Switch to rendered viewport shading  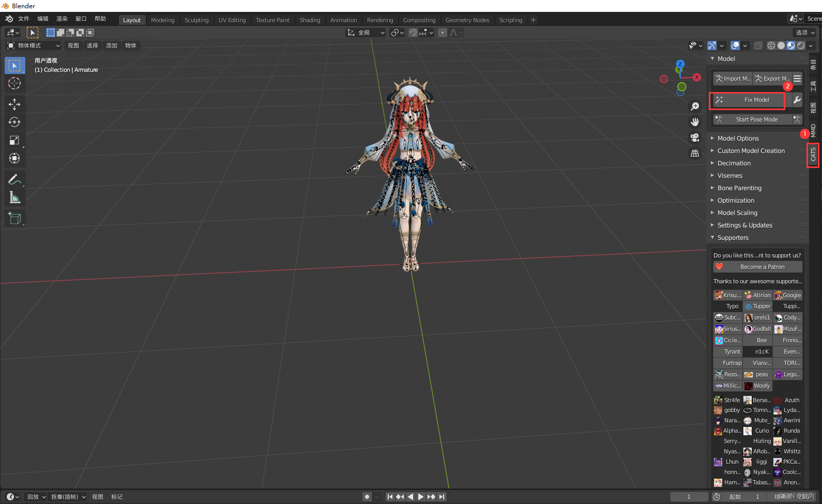[x=801, y=45]
